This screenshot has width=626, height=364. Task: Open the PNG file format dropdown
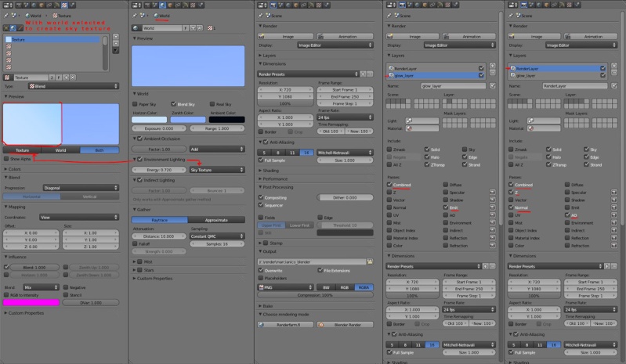tap(285, 287)
